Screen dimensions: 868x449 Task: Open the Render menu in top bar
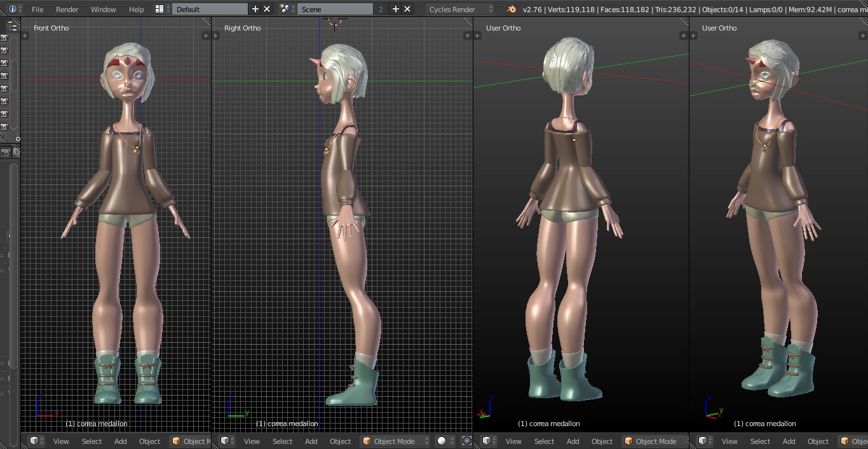(x=67, y=9)
